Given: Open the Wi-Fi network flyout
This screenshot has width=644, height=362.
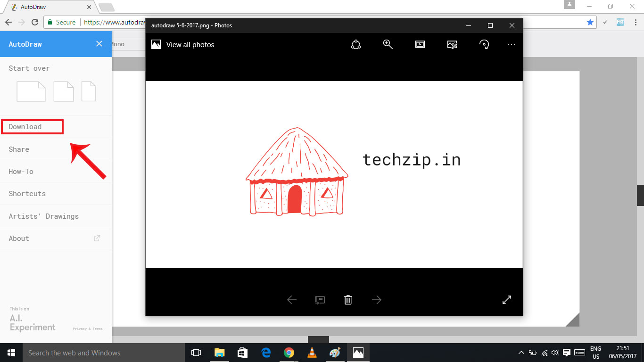Looking at the screenshot, I should tap(545, 353).
